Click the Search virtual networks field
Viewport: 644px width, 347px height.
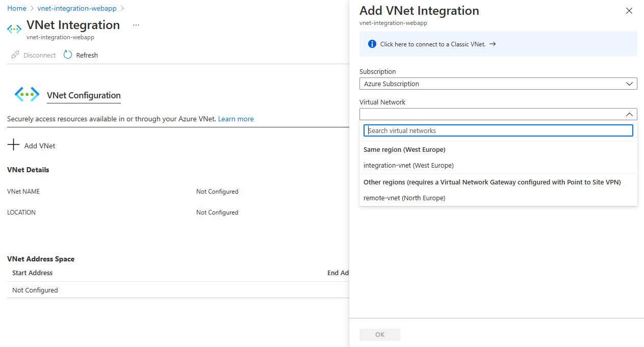pos(498,130)
